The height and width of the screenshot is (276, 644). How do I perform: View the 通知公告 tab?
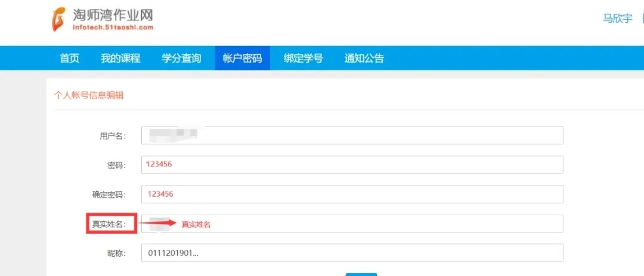[364, 58]
